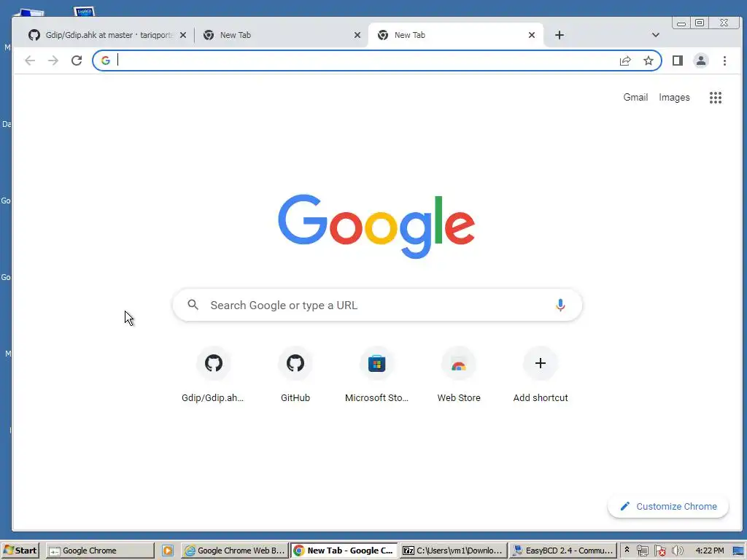Close the middle New Tab
747x560 pixels.
357,35
